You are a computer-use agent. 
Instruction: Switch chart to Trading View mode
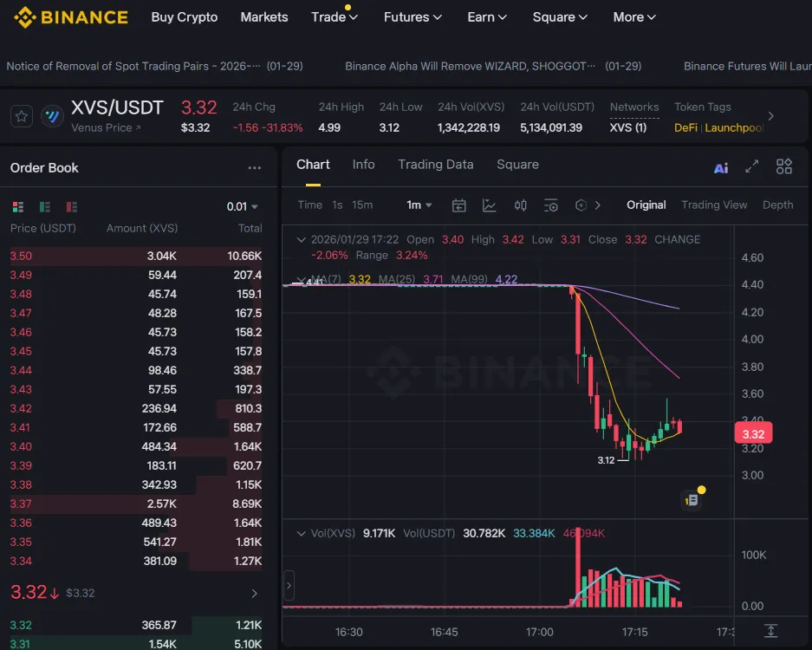pyautogui.click(x=713, y=205)
